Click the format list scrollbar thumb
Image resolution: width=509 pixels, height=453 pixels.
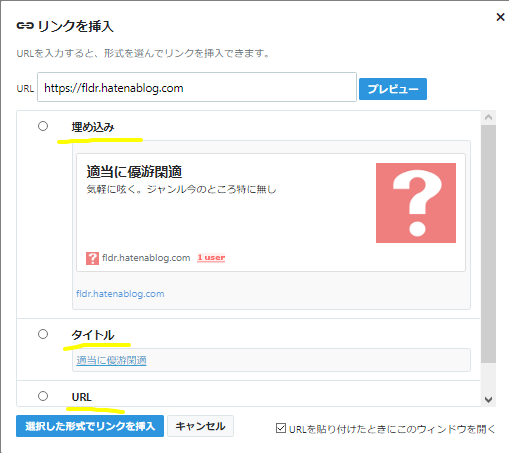pyautogui.click(x=488, y=244)
